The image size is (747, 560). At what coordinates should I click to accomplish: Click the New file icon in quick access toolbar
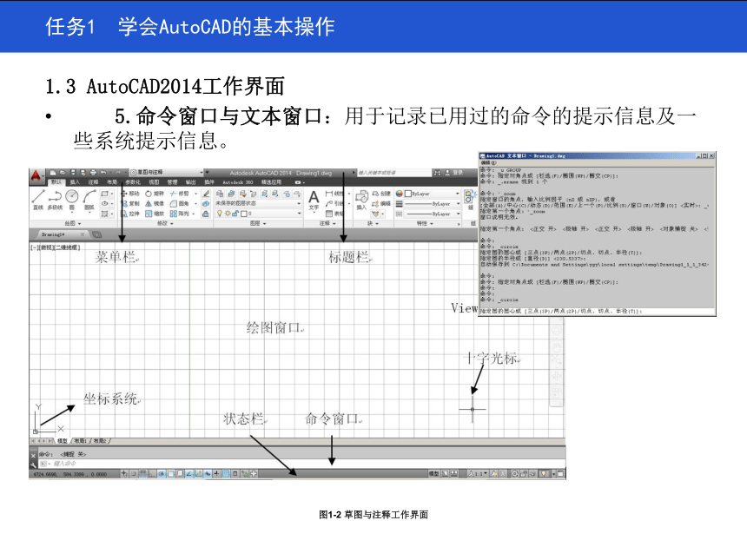53,173
